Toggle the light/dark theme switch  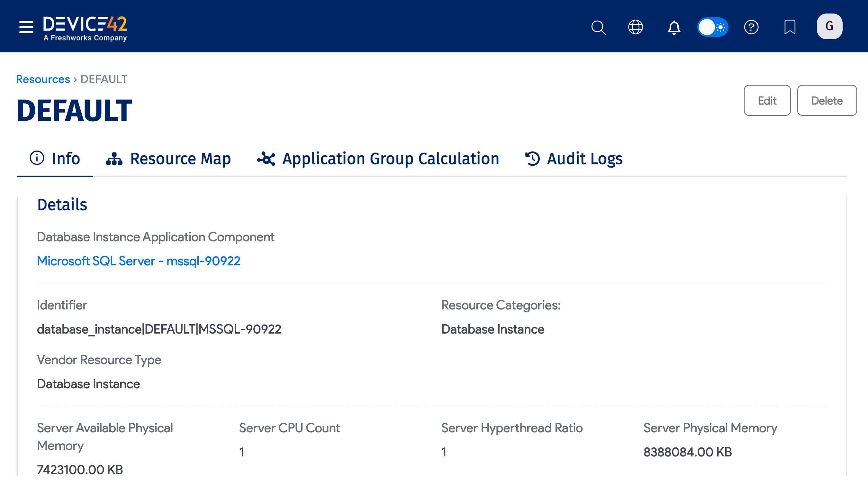[x=712, y=27]
